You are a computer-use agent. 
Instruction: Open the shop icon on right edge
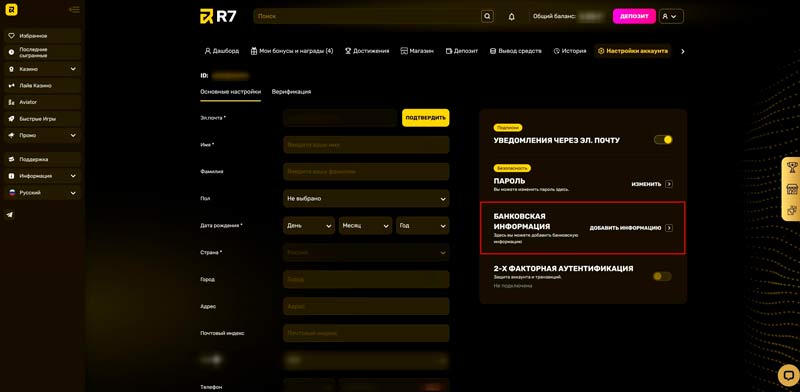point(792,189)
